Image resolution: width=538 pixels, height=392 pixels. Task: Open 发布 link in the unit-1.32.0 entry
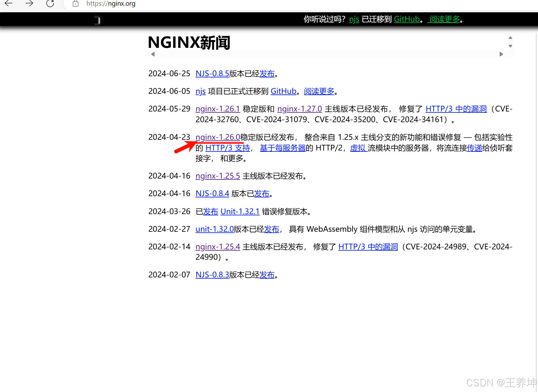[272, 229]
